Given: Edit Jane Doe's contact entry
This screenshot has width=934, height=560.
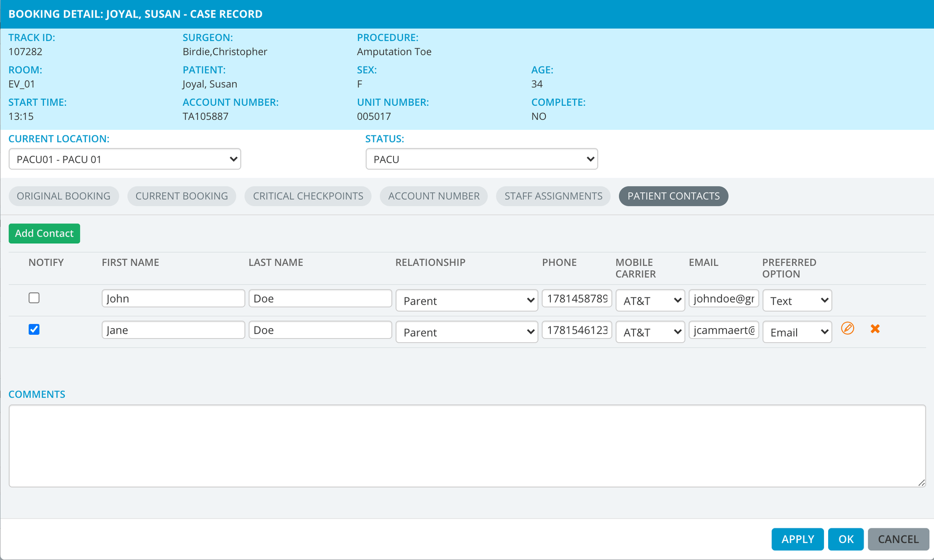Looking at the screenshot, I should 848,329.
